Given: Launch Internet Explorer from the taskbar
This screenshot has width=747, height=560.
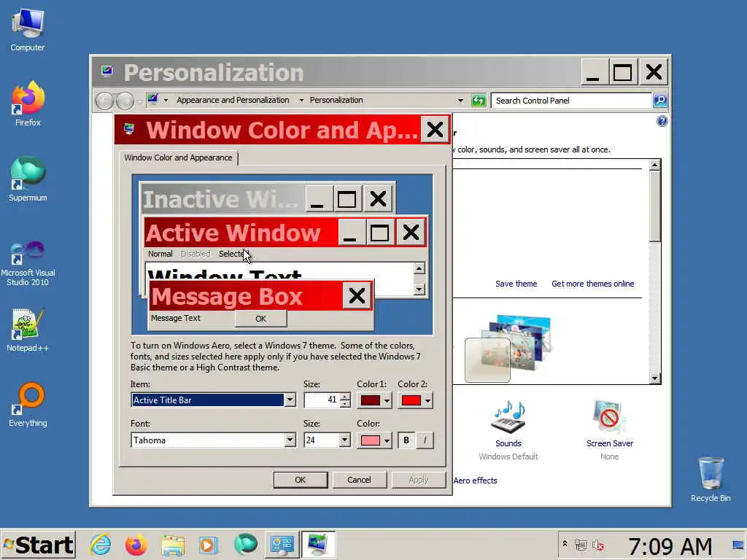Looking at the screenshot, I should pos(100,545).
